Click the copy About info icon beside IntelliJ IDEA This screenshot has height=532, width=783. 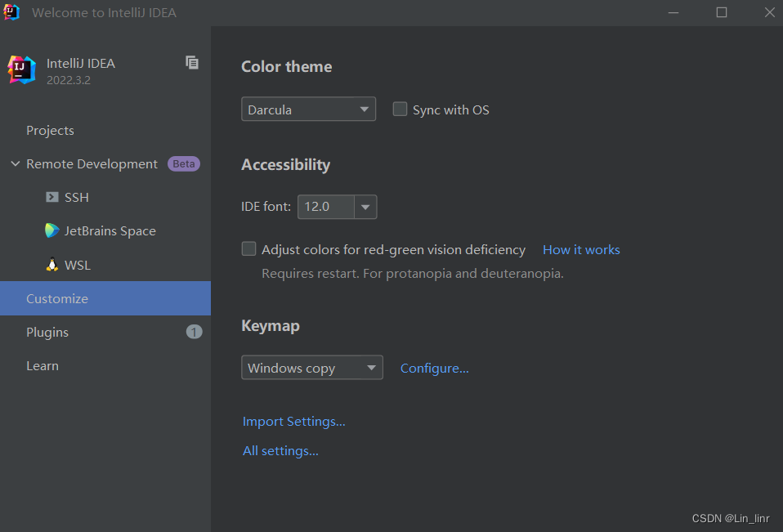click(x=192, y=63)
